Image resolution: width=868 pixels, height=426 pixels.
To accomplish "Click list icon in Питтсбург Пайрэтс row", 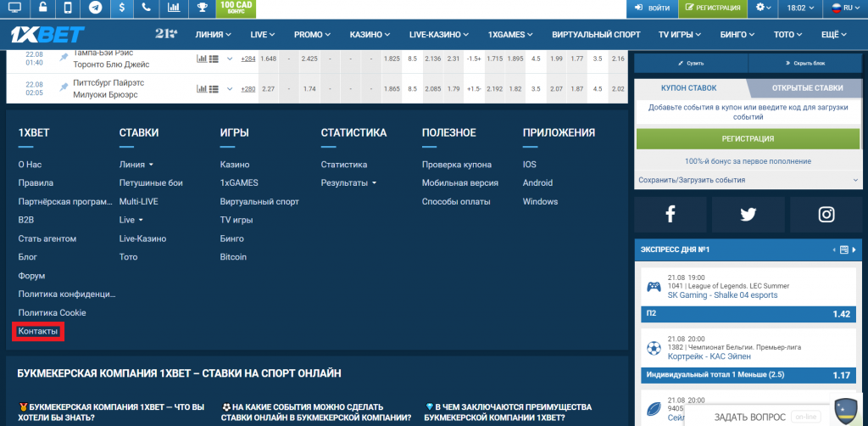I will click(214, 88).
